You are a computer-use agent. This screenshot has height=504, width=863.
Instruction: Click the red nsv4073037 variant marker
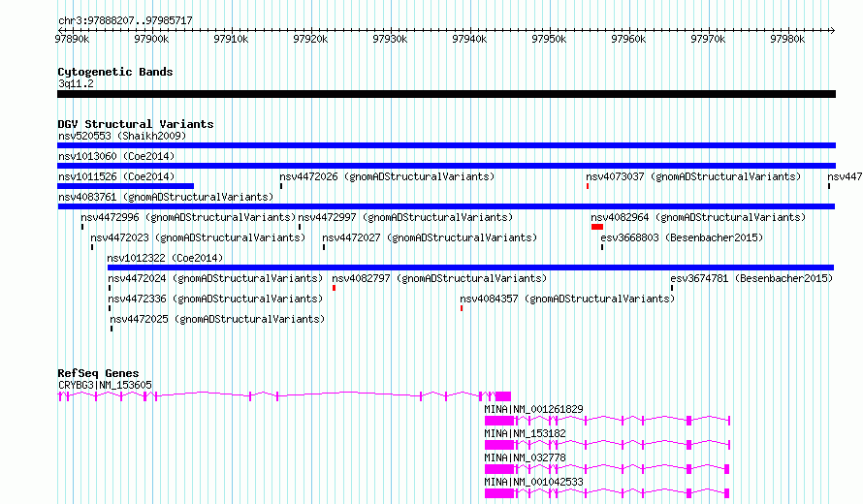click(x=588, y=186)
